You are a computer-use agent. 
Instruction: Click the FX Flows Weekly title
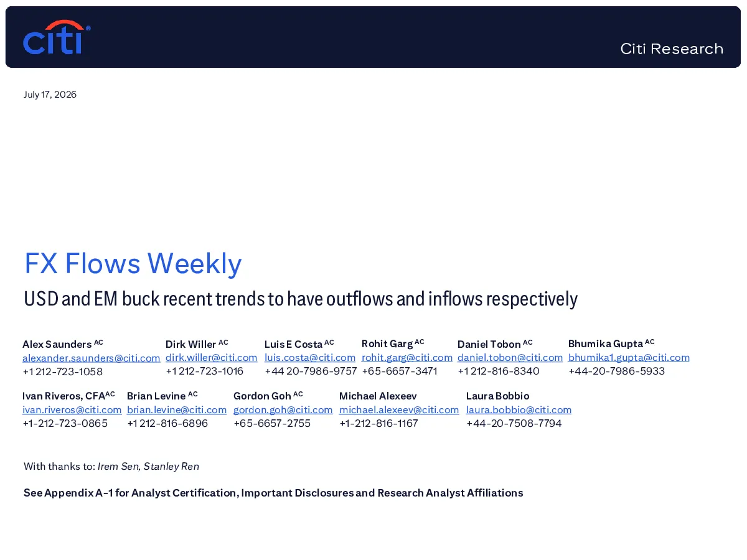click(133, 263)
